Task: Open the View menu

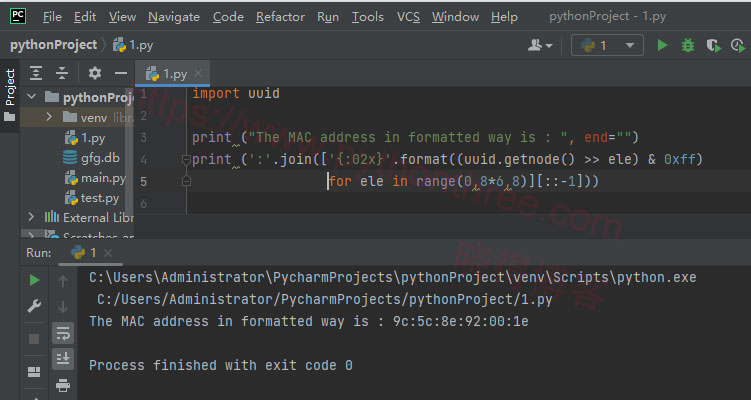Action: pyautogui.click(x=122, y=17)
